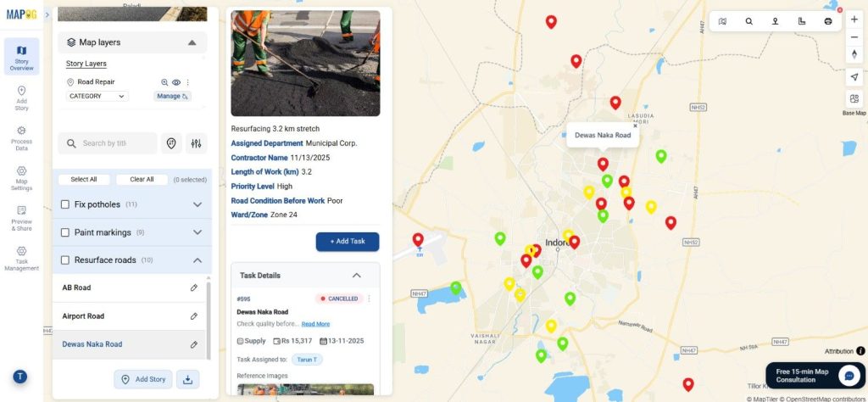The image size is (868, 402).
Task: Edit the Dewas Naka Road story
Action: 194,344
